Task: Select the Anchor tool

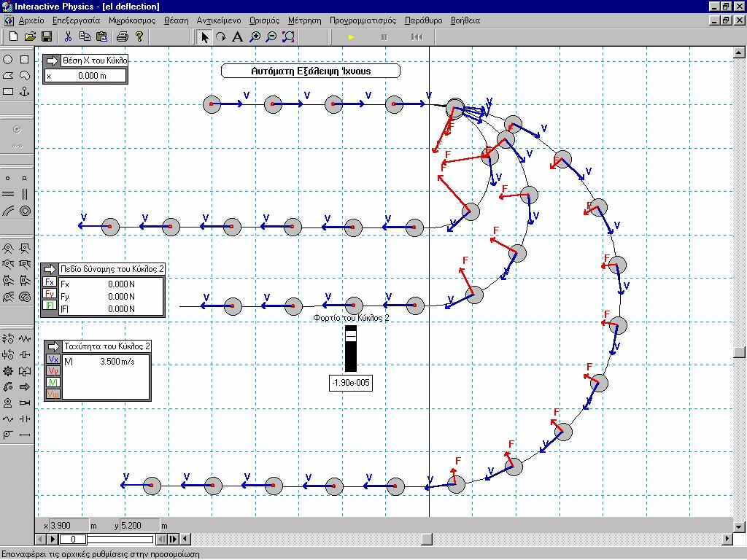Action: point(24,91)
